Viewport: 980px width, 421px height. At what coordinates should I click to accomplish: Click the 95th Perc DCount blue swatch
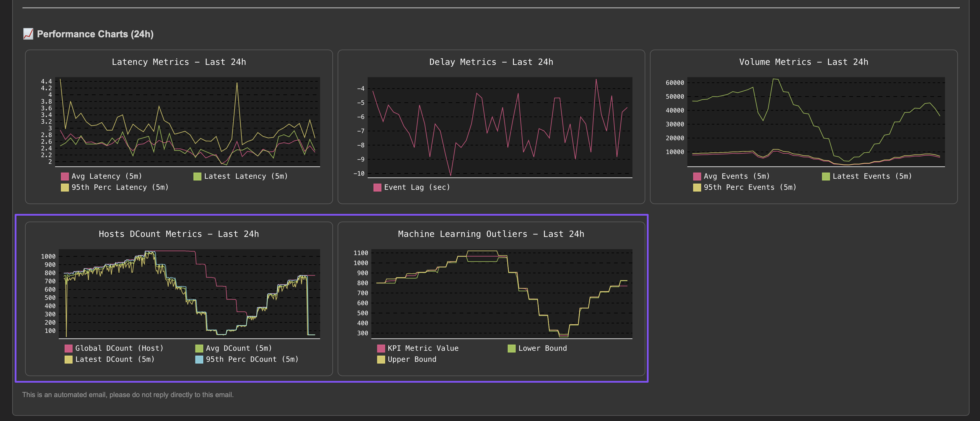(x=199, y=359)
